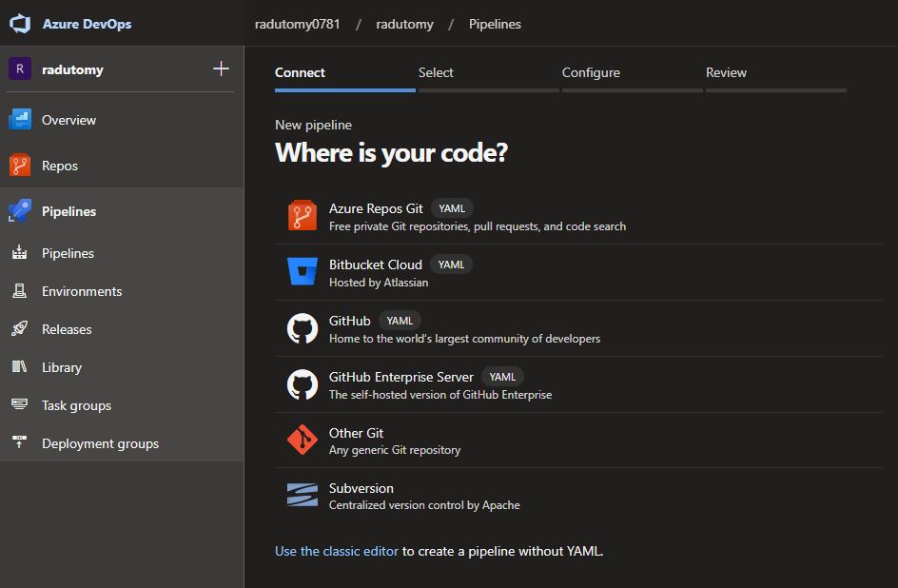
Task: Click the Bitbucket Cloud bucket icon
Action: point(303,271)
